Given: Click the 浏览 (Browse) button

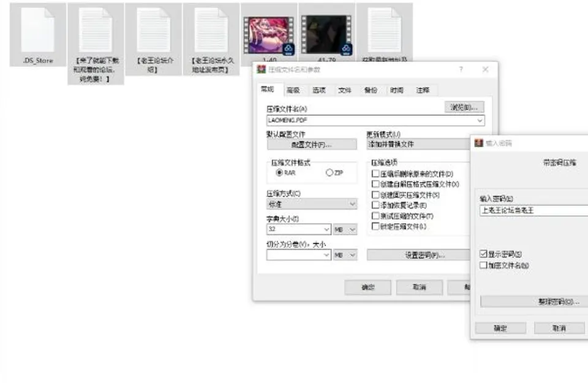Looking at the screenshot, I should click(464, 107).
